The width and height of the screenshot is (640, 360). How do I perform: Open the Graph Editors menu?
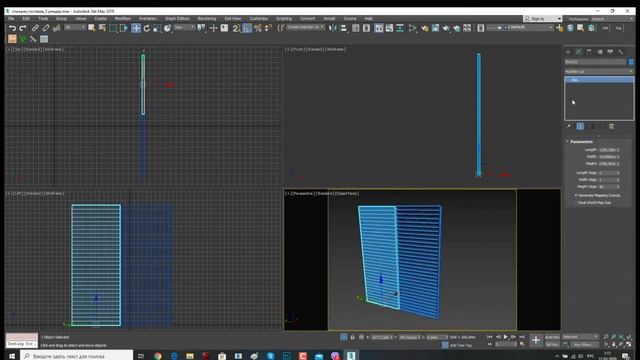click(177, 19)
